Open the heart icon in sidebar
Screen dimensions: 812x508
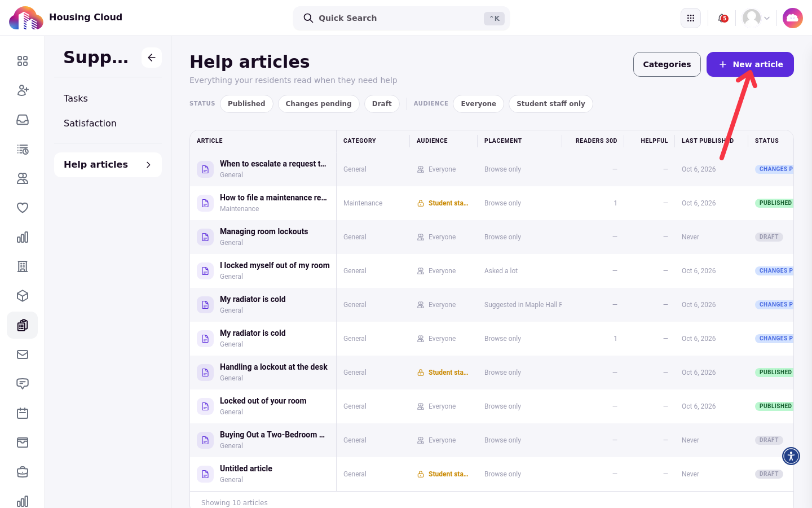tap(23, 208)
